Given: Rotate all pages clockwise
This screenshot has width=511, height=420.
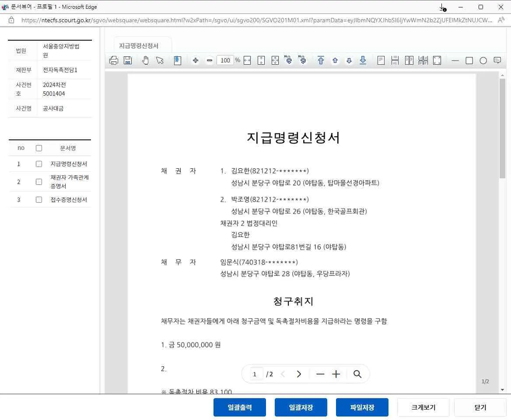Looking at the screenshot, I should click(303, 60).
